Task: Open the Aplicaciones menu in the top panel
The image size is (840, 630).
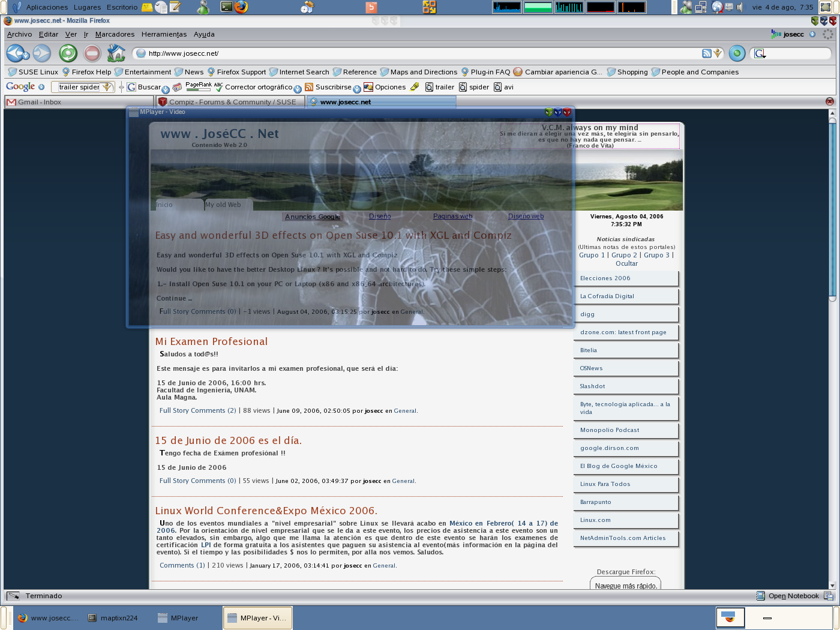Action: (47, 7)
